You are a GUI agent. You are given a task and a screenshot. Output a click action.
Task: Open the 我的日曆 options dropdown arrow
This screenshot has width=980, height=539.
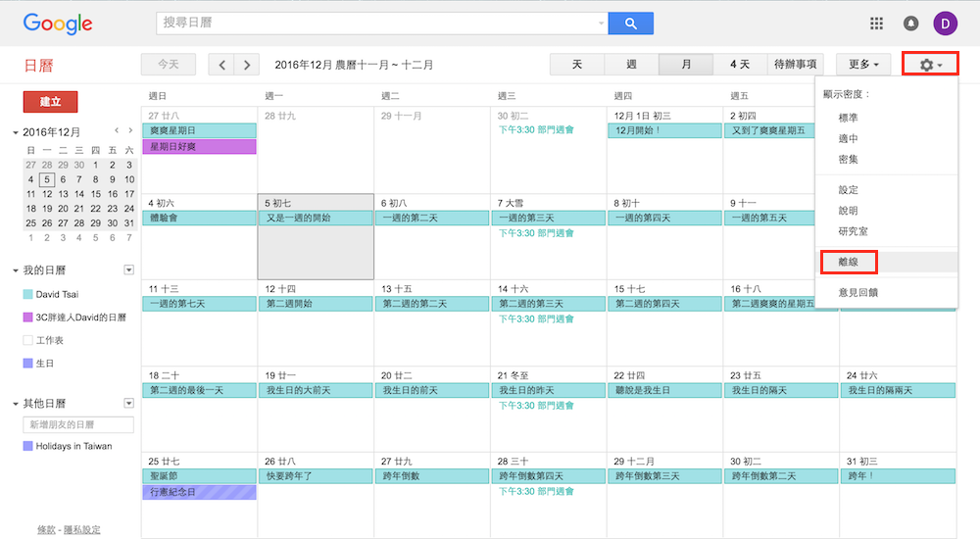(128, 269)
